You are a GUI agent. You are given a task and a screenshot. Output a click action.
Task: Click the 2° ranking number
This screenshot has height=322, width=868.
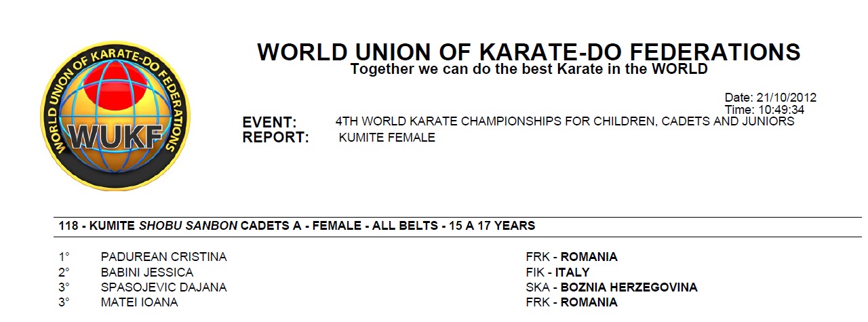click(64, 273)
